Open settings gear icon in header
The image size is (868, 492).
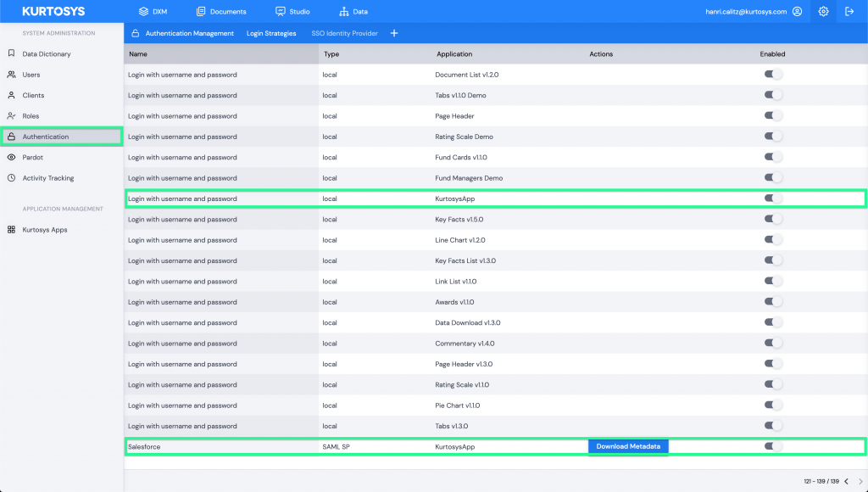click(x=823, y=12)
